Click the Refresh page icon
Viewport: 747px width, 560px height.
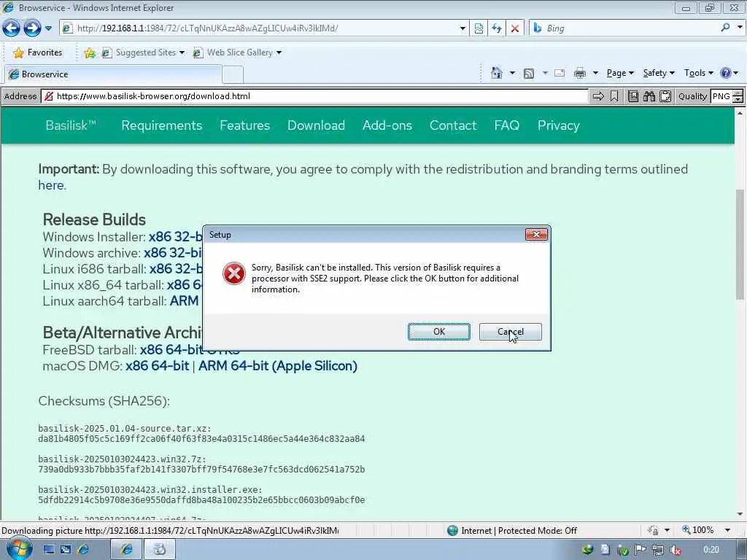(496, 28)
